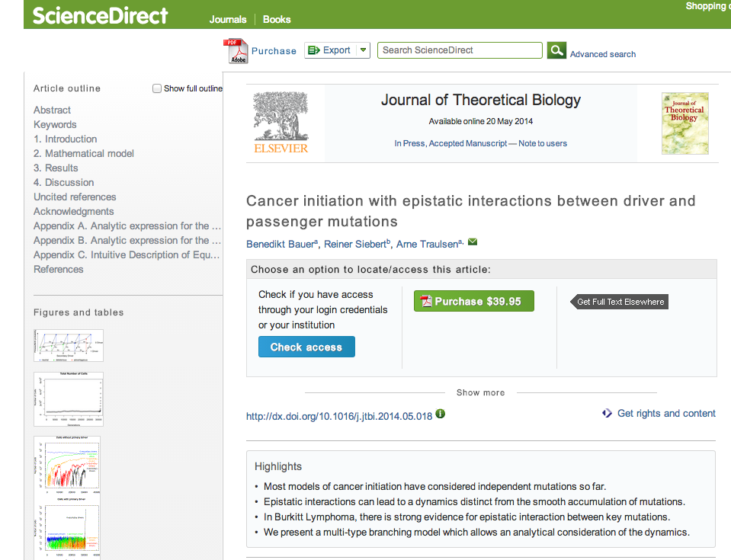The width and height of the screenshot is (731, 560).
Task: Click the Purchase $39.95 button
Action: 473,301
